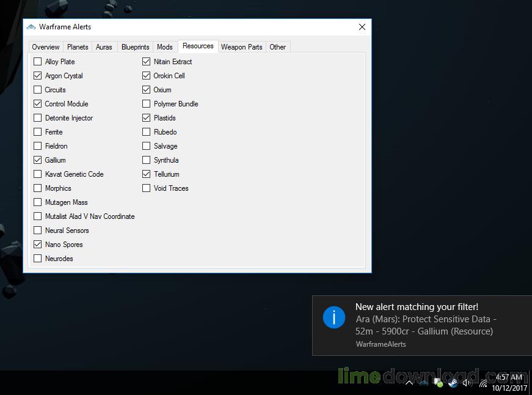Viewport: 532px width, 395px height.
Task: Open the Weapon Parts tab
Action: pos(241,47)
